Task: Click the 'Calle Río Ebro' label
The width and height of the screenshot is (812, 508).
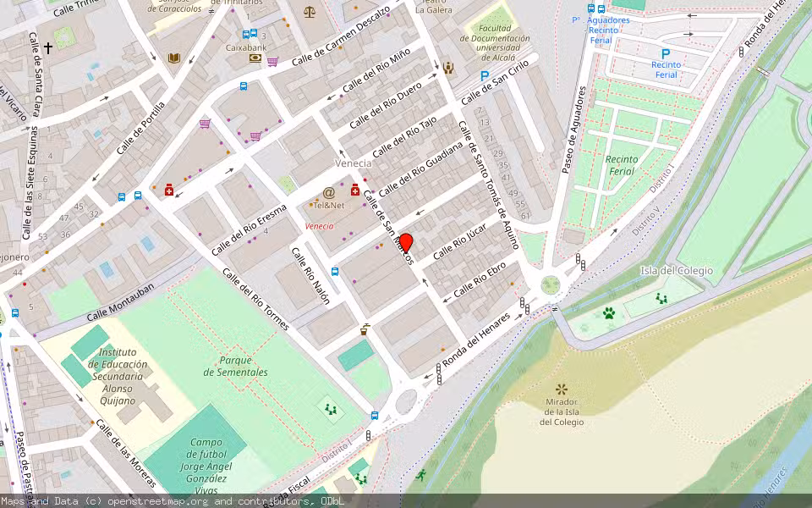Action: tap(480, 280)
